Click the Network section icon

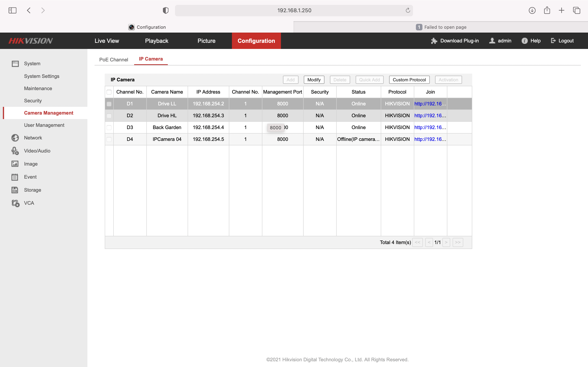point(15,137)
